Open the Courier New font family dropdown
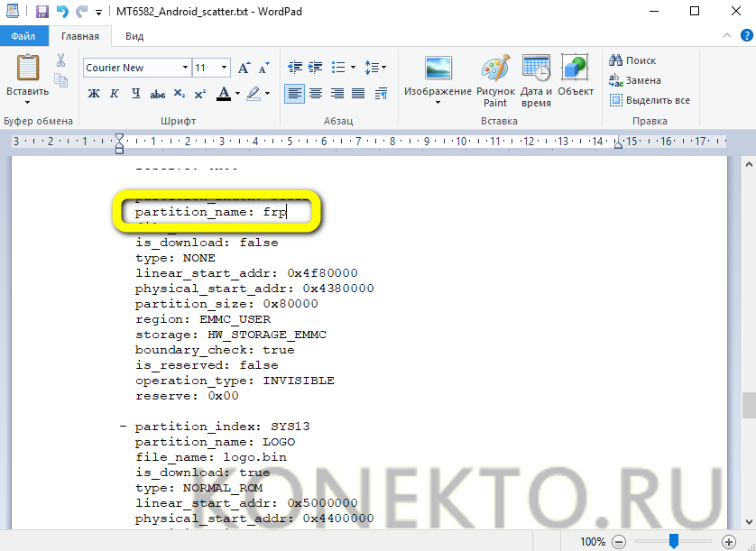This screenshot has height=551, width=756. (185, 68)
